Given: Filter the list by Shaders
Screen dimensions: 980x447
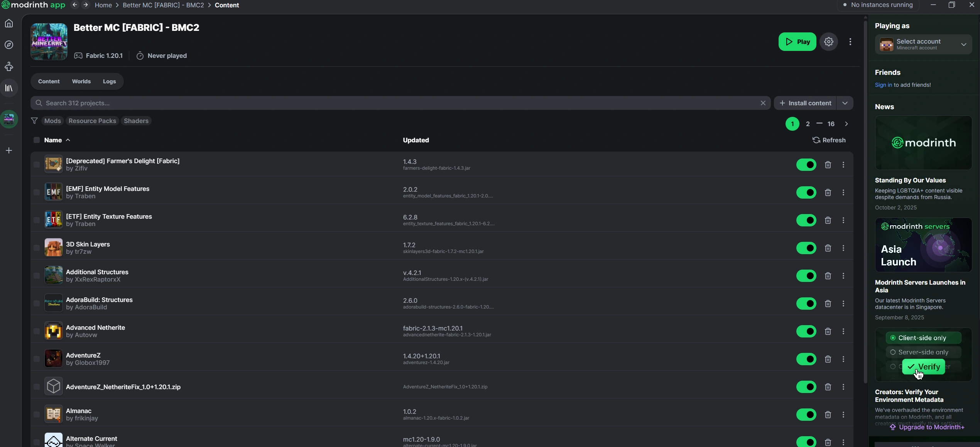Looking at the screenshot, I should click(136, 121).
